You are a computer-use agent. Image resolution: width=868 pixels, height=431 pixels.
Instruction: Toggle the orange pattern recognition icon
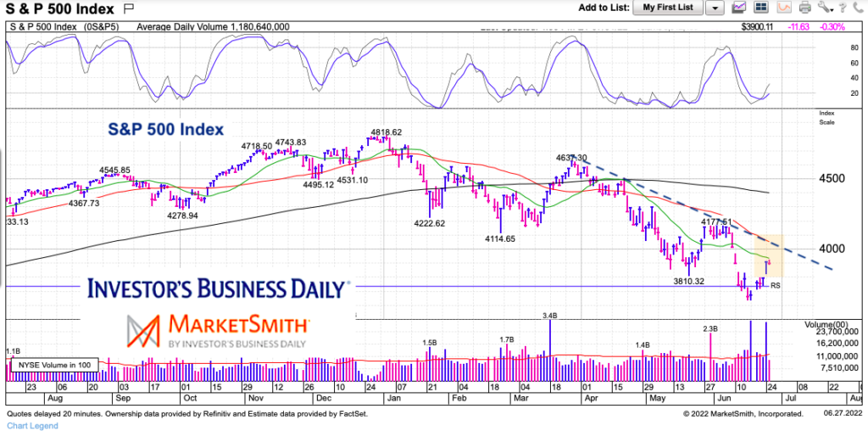[784, 7]
